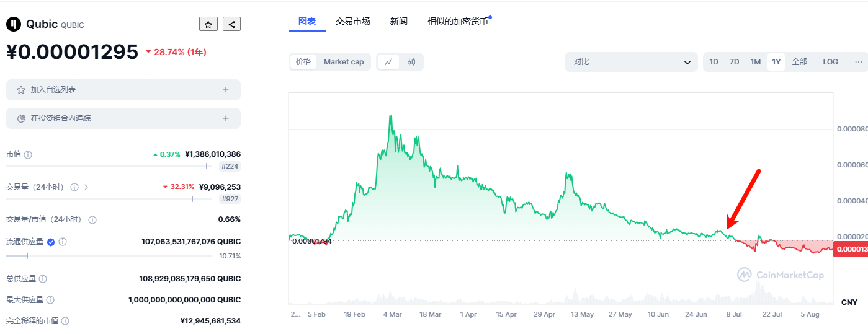Set chart range to 1Y
Viewport: 868px width, 334px height.
pos(776,62)
